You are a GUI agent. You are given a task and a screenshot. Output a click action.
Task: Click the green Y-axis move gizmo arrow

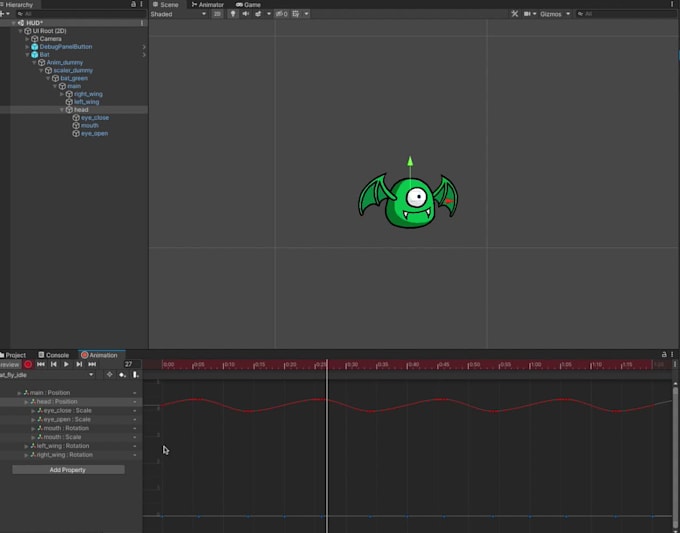click(410, 162)
